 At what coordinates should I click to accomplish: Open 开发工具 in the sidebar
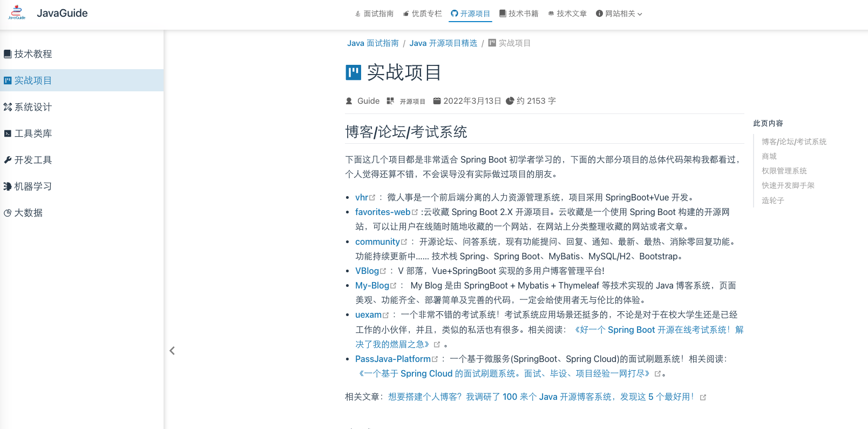tap(82, 160)
